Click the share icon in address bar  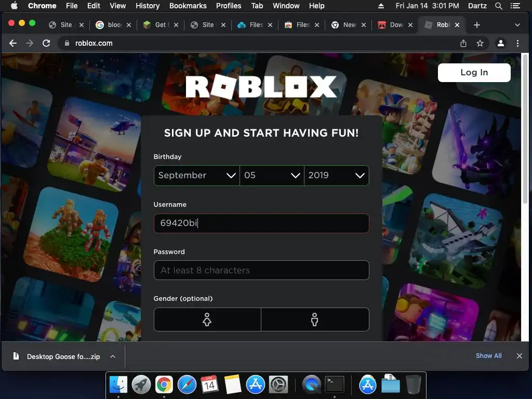[463, 43]
